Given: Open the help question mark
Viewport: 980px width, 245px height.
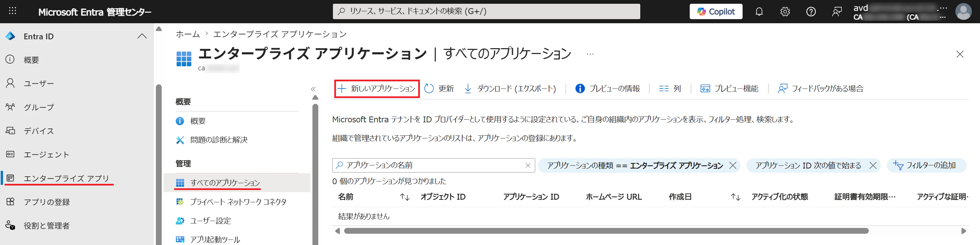Looking at the screenshot, I should (x=811, y=11).
